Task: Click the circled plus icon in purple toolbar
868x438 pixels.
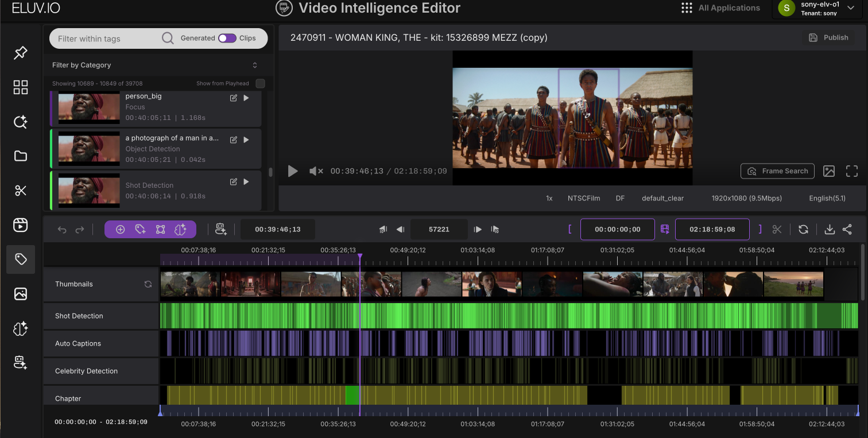Action: pos(121,230)
